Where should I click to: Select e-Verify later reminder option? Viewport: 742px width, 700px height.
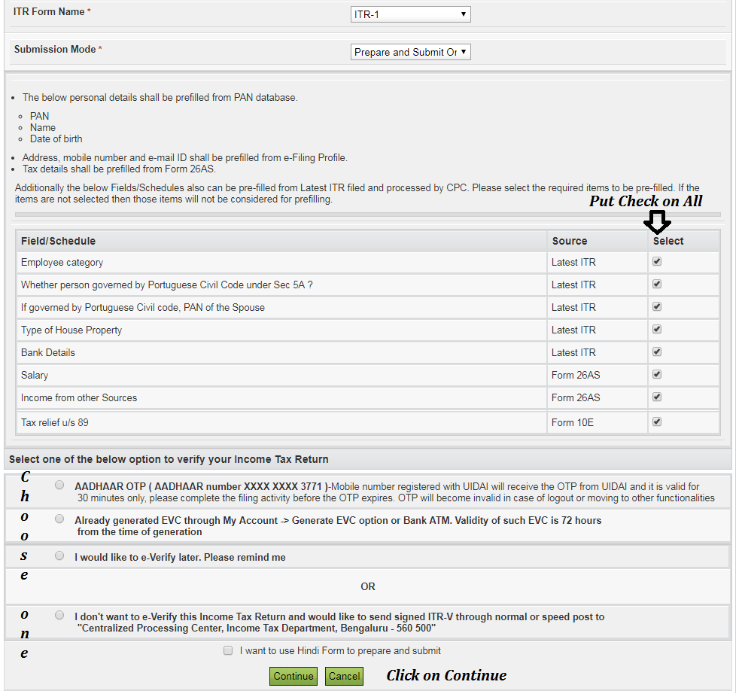point(59,555)
